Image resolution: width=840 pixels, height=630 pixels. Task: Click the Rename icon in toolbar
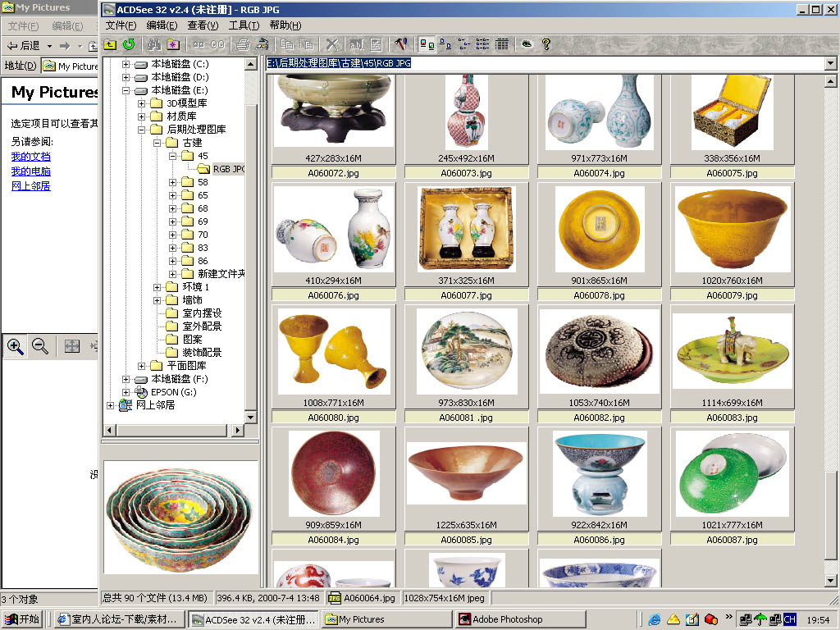(356, 44)
